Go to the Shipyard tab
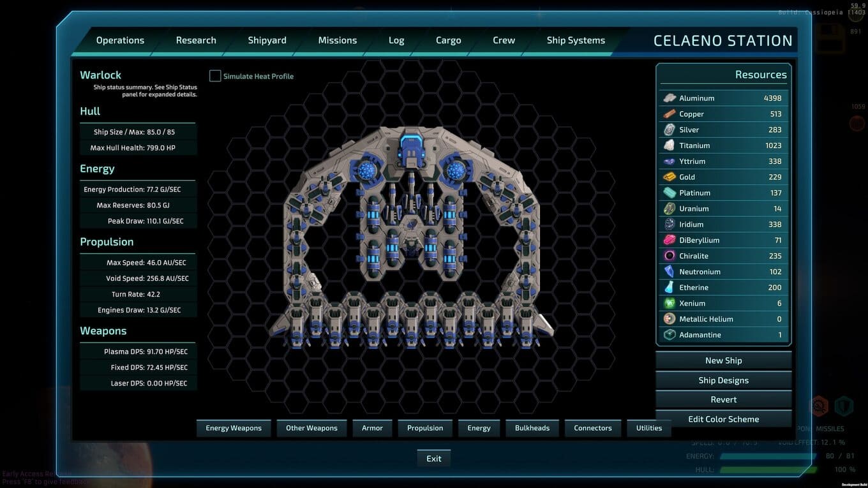This screenshot has width=868, height=488. tap(267, 40)
